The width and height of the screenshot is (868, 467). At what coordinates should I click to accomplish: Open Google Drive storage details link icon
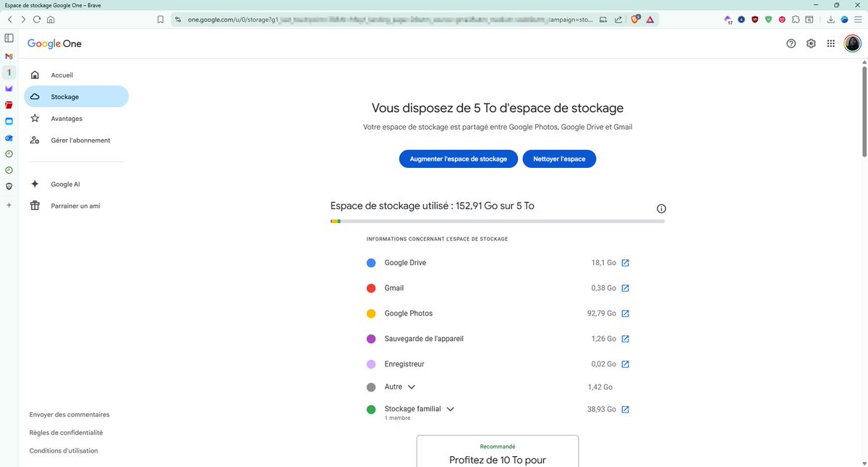pos(626,263)
